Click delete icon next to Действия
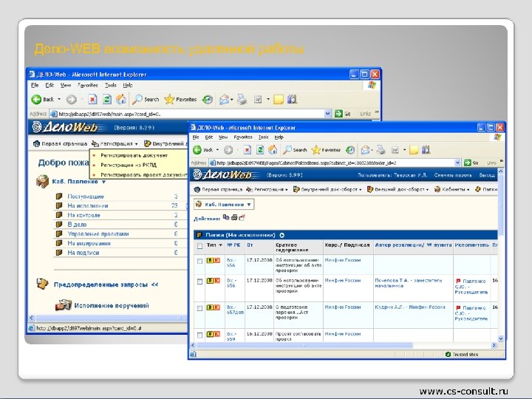The height and width of the screenshot is (399, 532). [242, 217]
